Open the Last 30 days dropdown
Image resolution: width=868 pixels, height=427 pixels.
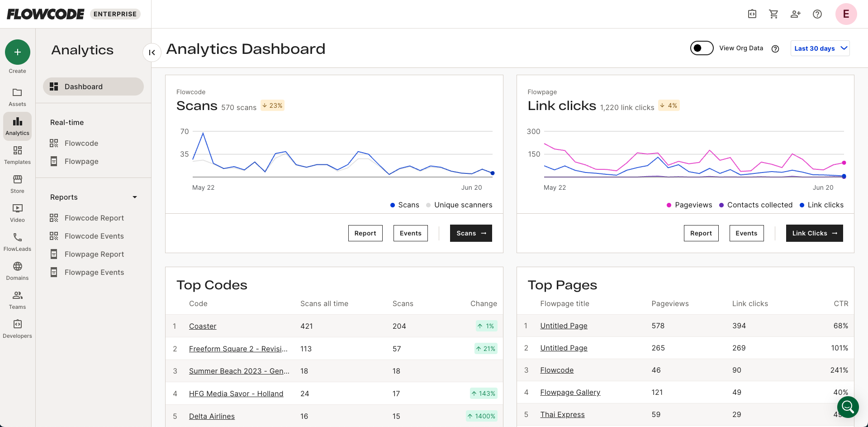(x=820, y=48)
